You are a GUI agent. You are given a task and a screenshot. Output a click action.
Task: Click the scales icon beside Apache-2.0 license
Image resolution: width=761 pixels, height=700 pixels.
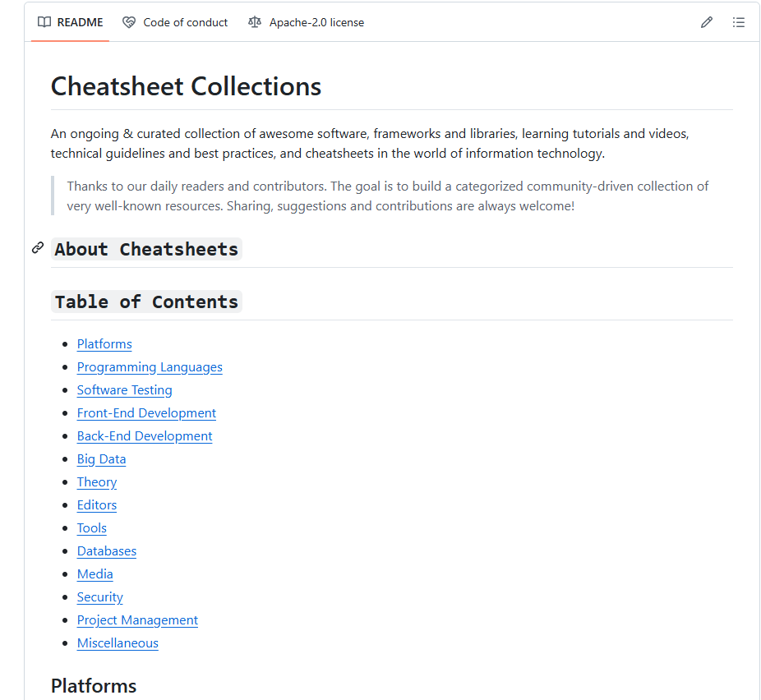(255, 22)
